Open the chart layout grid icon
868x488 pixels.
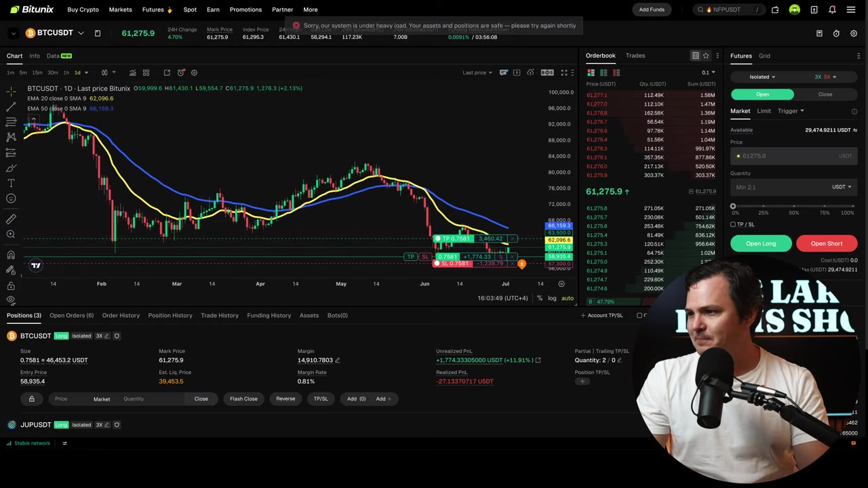click(x=146, y=73)
